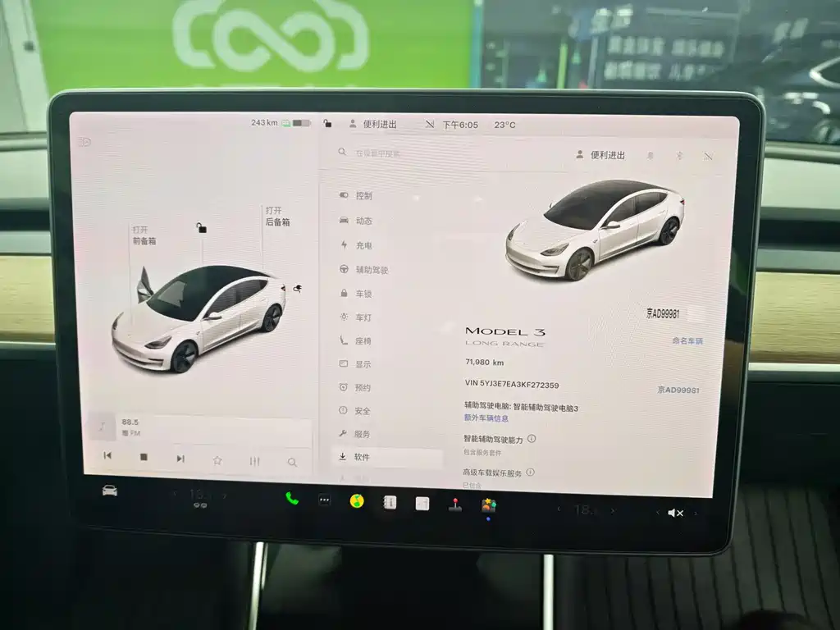Click the 命名车辆 name vehicle link
This screenshot has width=840, height=630.
[687, 340]
